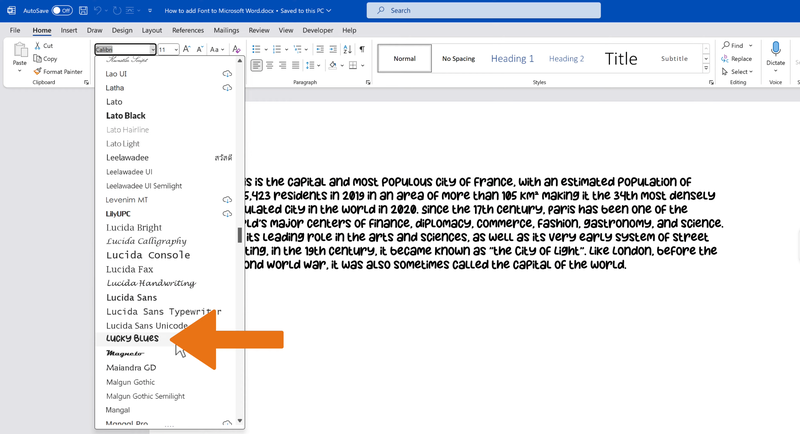Click the Borders icon
Image resolution: width=800 pixels, height=434 pixels.
[353, 65]
